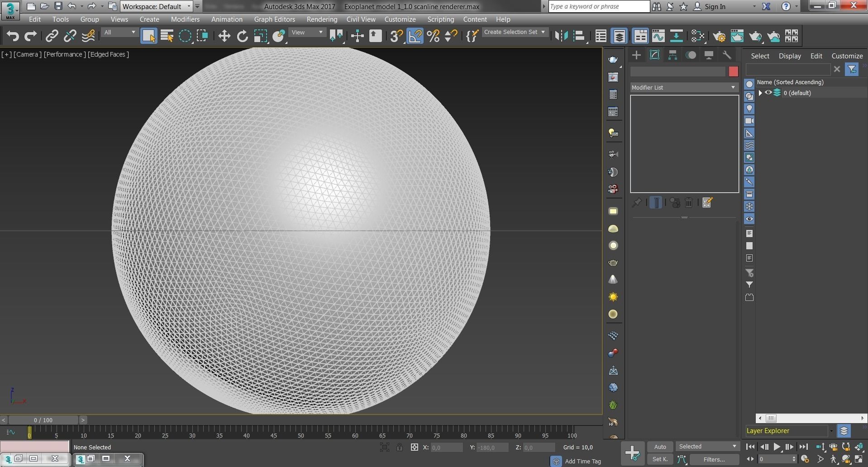This screenshot has width=868, height=467.
Task: Toggle the Ribbon display button
Action: coord(640,36)
